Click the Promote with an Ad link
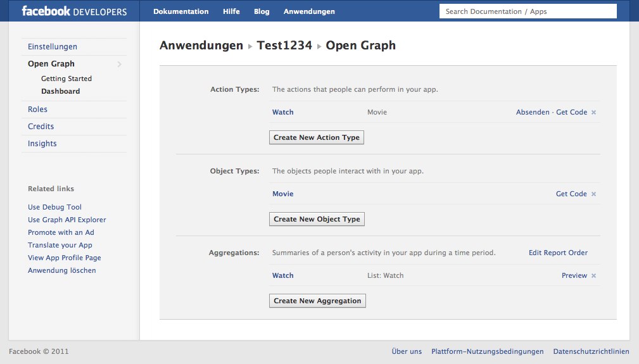This screenshot has width=639, height=364. click(61, 232)
